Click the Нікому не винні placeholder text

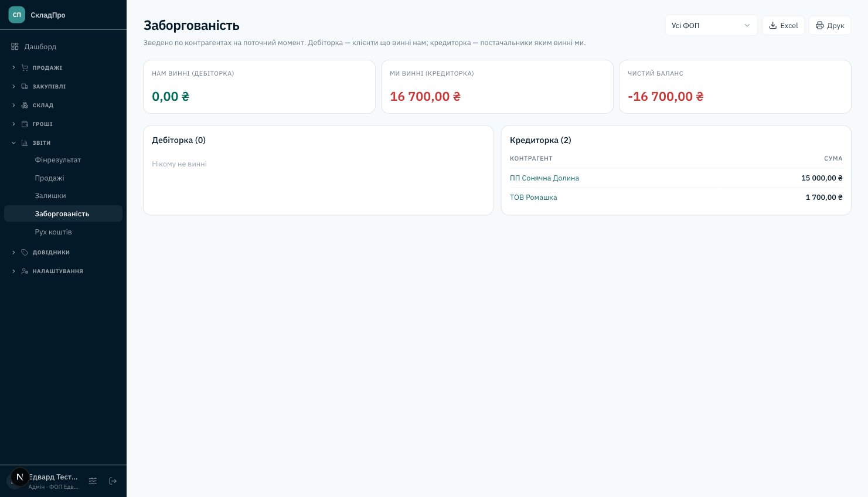(179, 164)
